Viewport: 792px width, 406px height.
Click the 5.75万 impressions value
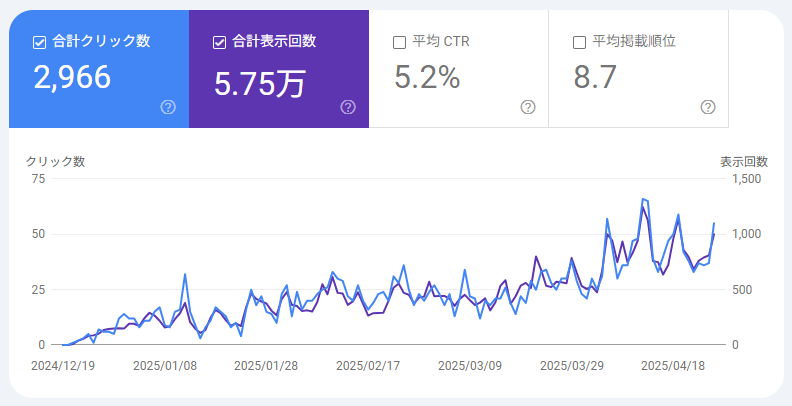coord(260,83)
